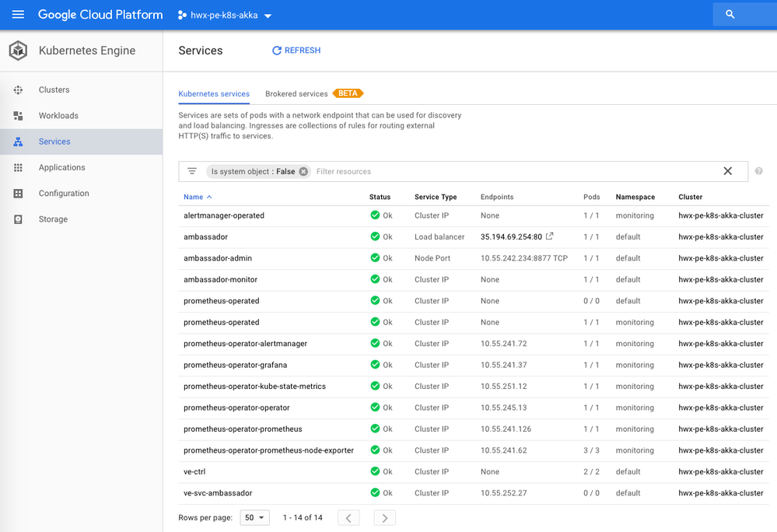Clear the filter with the X button
The height and width of the screenshot is (532, 777).
[x=727, y=170]
